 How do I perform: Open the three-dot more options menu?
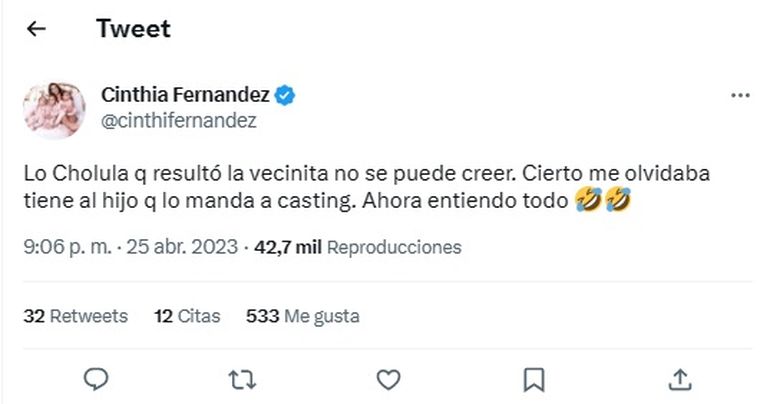click(740, 96)
